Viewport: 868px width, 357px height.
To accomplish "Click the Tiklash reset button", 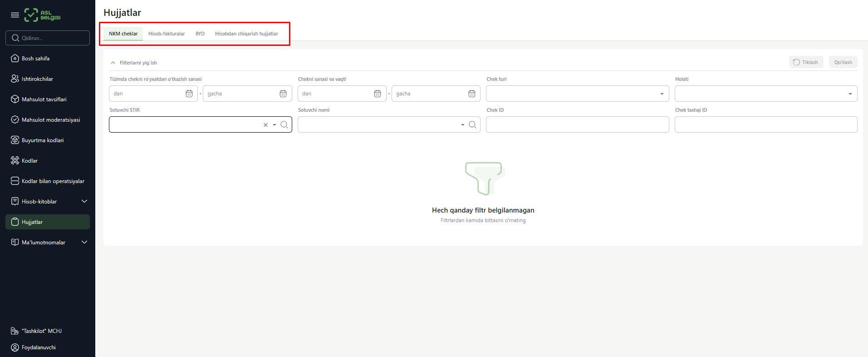I will [x=806, y=62].
